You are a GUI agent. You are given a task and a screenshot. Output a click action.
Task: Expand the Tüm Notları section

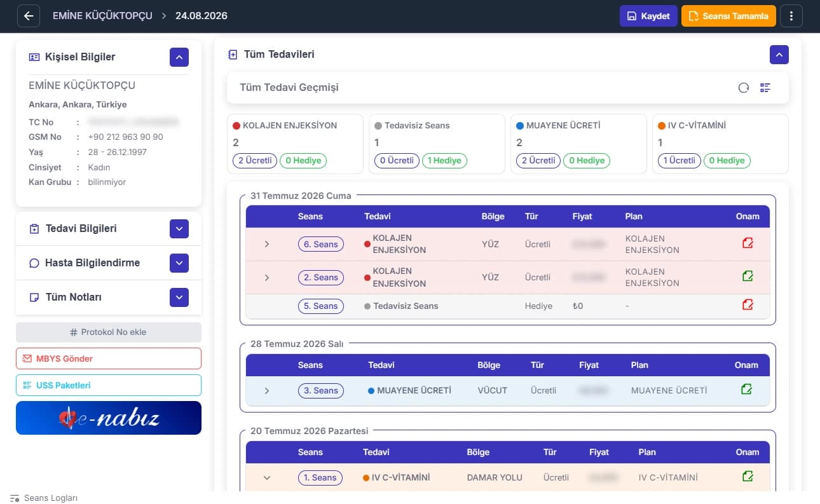[179, 297]
